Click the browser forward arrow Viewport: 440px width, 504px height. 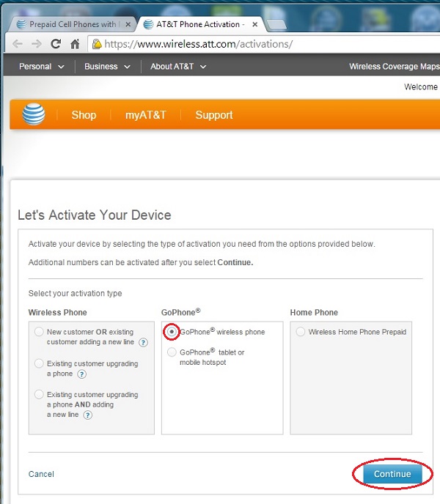(37, 44)
